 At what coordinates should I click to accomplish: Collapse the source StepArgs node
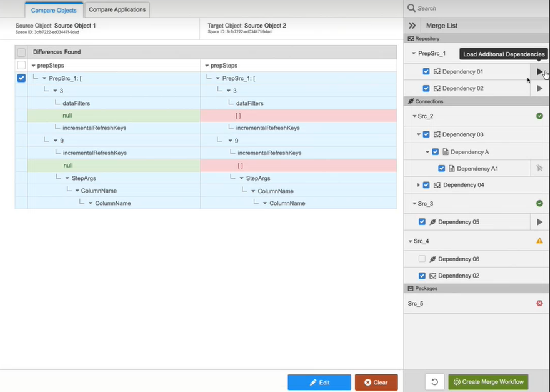(67, 178)
